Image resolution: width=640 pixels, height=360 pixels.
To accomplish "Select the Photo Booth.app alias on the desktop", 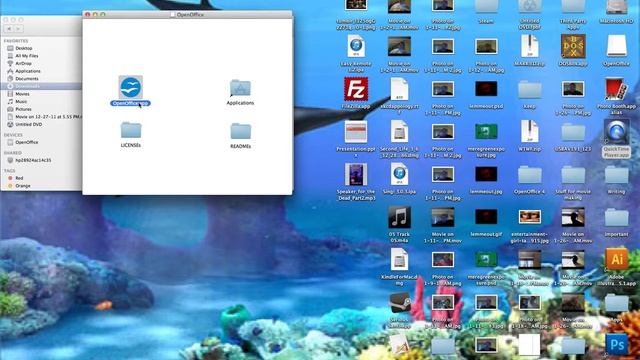I will (616, 89).
